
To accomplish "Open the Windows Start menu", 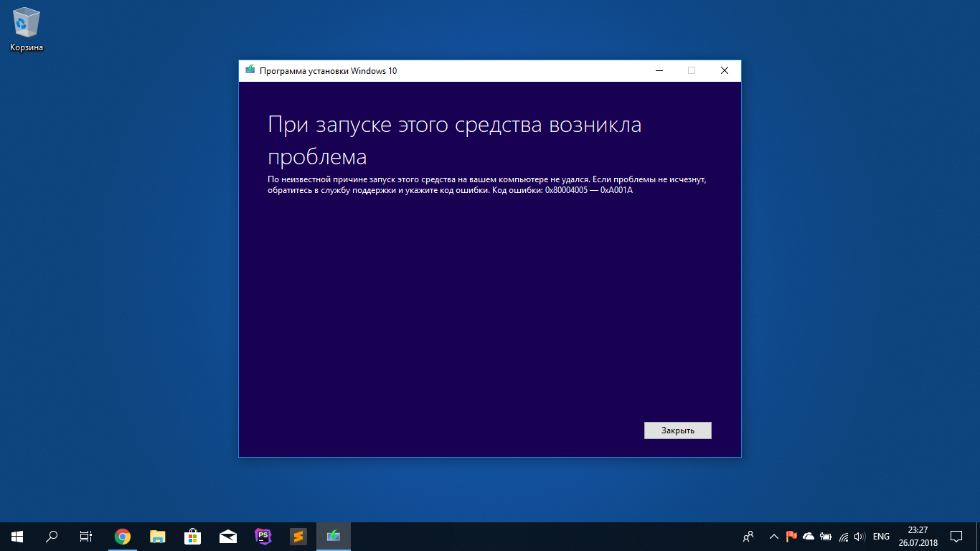I will coord(17,536).
